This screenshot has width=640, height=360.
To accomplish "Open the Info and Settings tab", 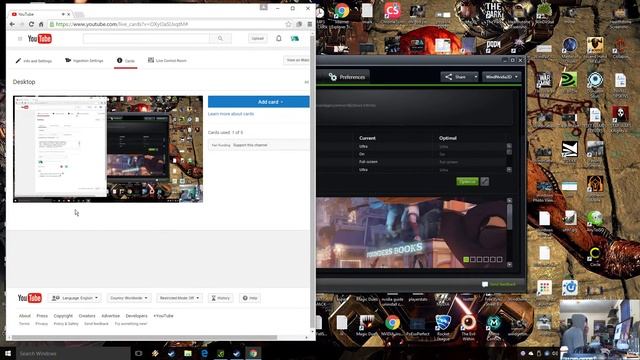I will point(33,61).
